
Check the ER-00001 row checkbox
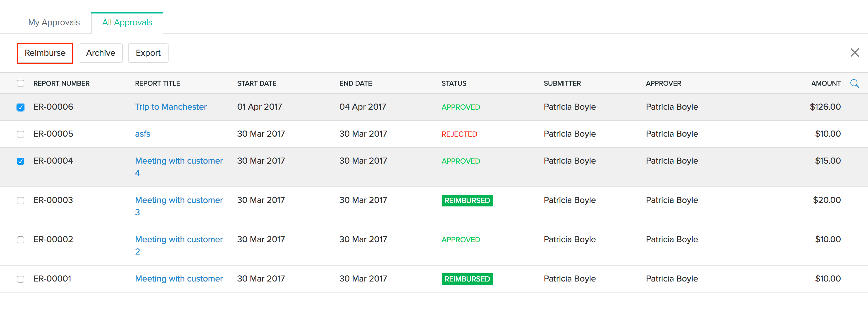point(21,279)
